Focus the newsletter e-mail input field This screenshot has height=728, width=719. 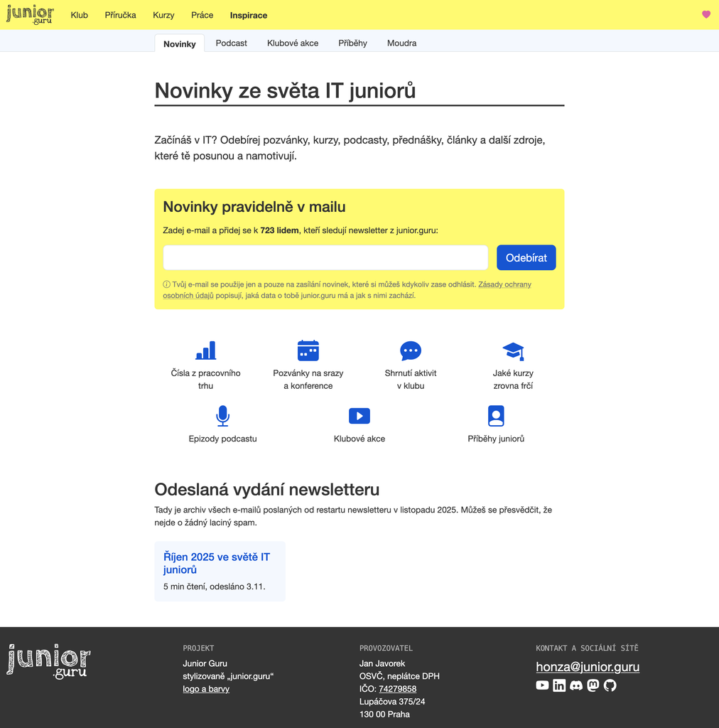(325, 257)
